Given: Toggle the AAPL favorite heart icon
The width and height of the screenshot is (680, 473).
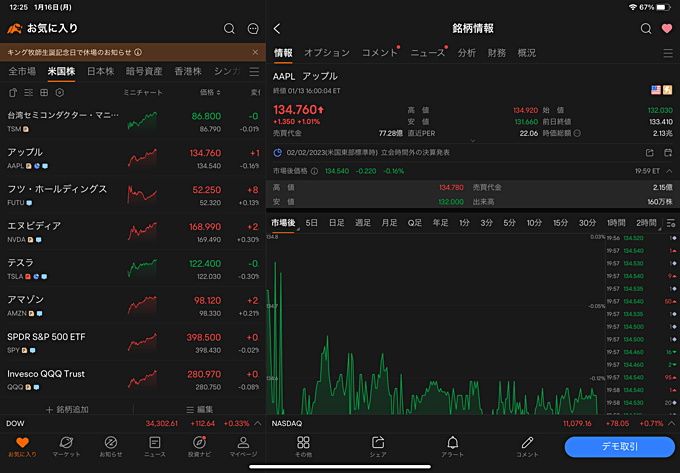Looking at the screenshot, I should click(667, 29).
